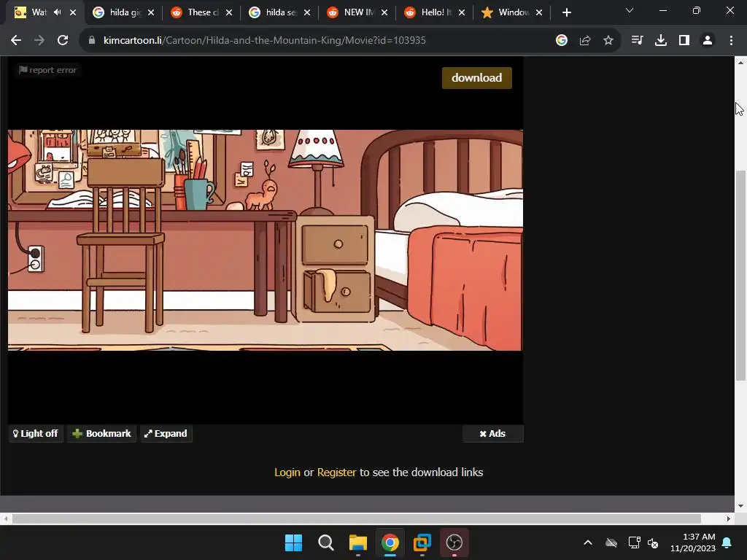Click the horizontal scrollbar thumb
Screen dimensions: 747x560
[x=356, y=518]
